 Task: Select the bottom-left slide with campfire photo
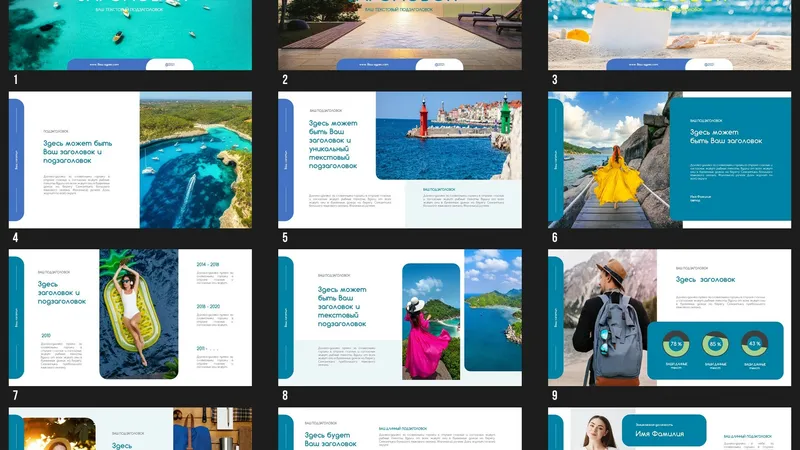click(x=130, y=429)
